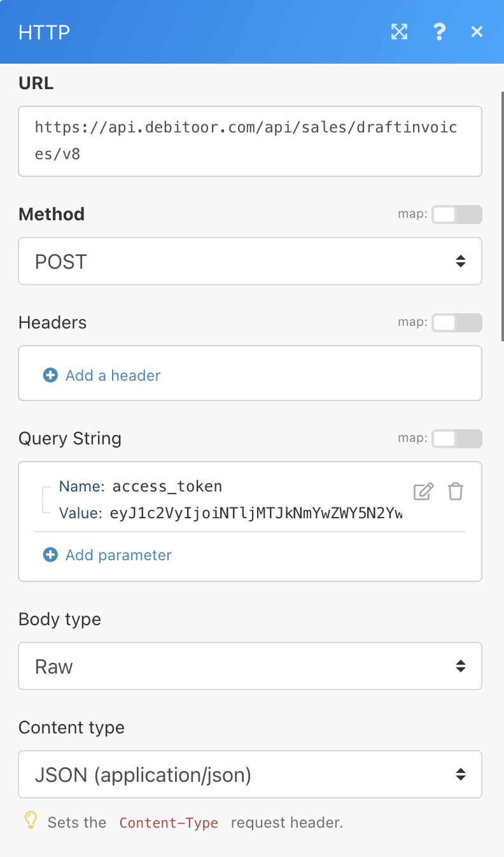Click into the URL input field
The image size is (504, 857).
click(250, 141)
